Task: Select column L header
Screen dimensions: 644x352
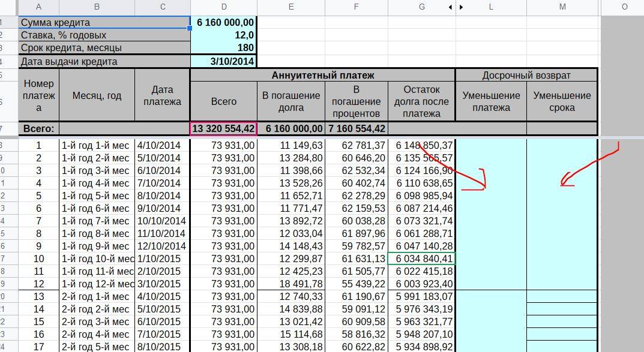Action: click(491, 7)
